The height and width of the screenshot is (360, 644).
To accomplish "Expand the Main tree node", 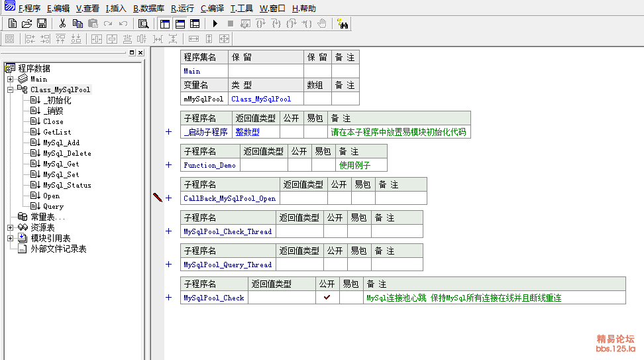I will click(x=11, y=79).
